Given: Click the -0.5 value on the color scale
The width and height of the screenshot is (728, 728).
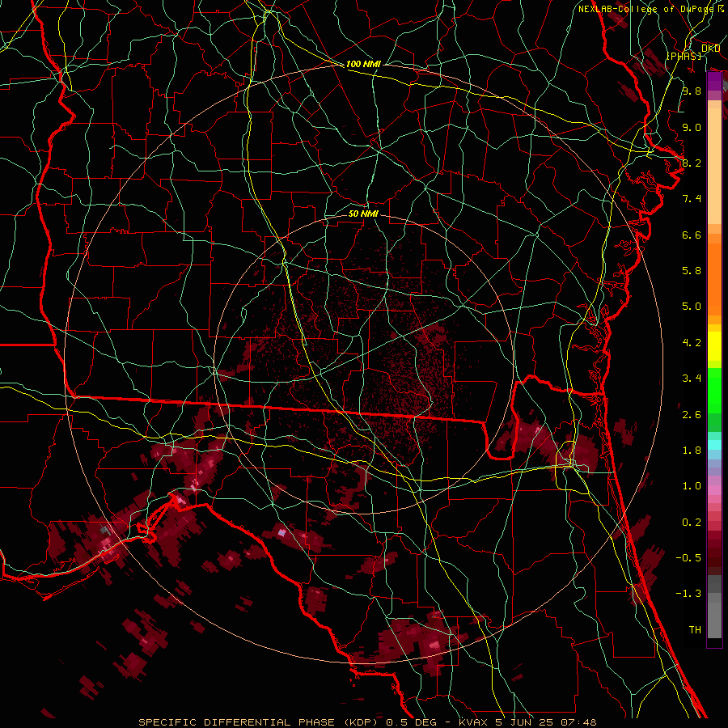Looking at the screenshot, I should [688, 558].
